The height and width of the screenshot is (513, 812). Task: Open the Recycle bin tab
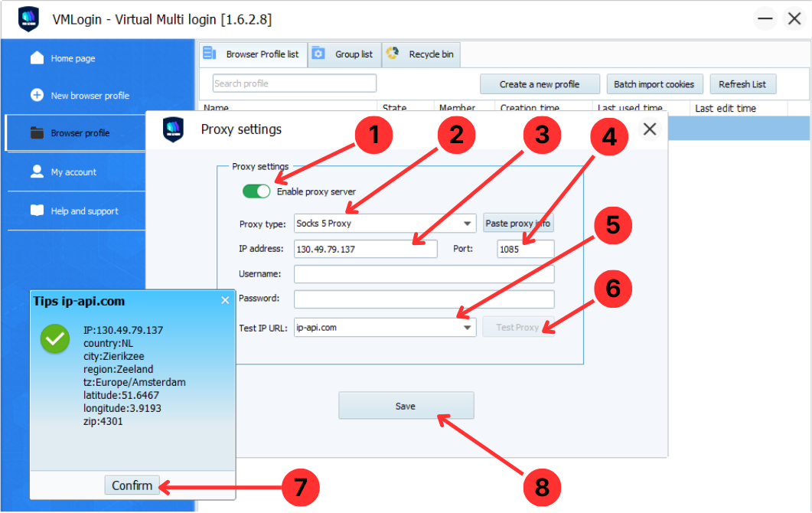coord(421,54)
